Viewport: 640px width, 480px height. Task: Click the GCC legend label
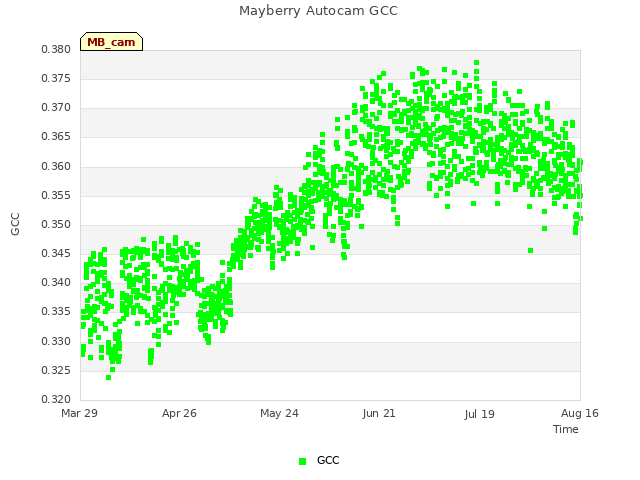point(328,460)
